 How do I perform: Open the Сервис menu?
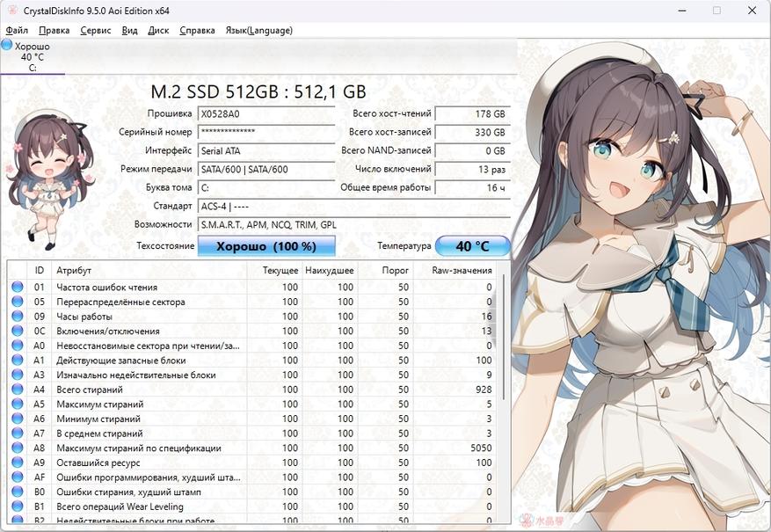95,30
